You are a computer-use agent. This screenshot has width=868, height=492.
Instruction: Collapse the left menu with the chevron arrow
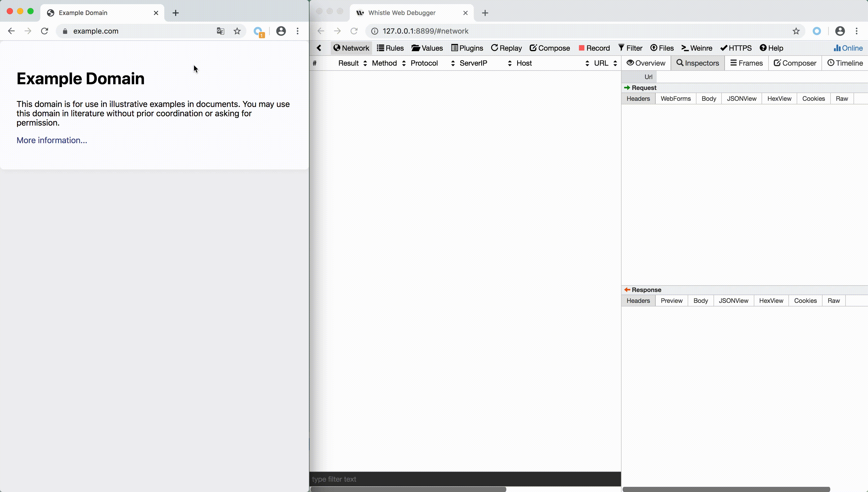coord(319,48)
